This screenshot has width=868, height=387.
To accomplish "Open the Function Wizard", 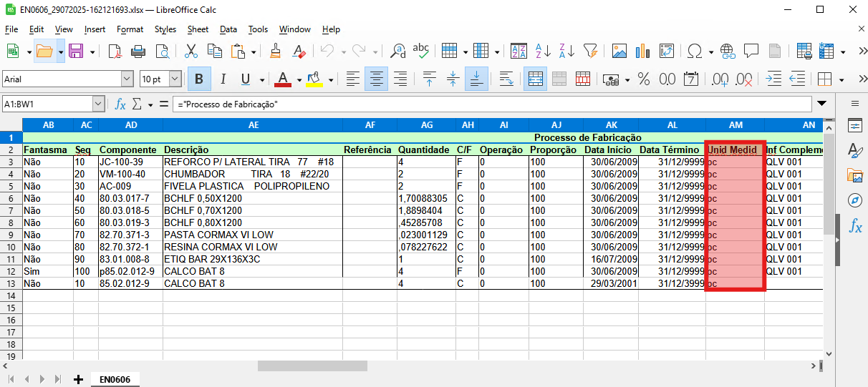I will 120,104.
